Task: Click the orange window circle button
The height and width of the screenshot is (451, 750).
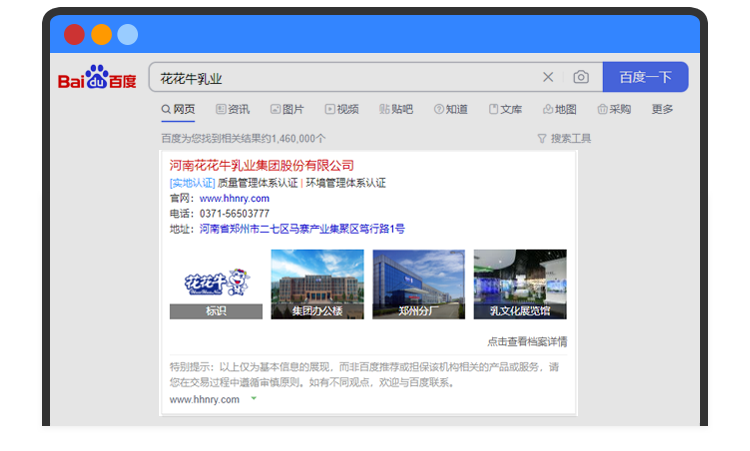Action: click(101, 34)
